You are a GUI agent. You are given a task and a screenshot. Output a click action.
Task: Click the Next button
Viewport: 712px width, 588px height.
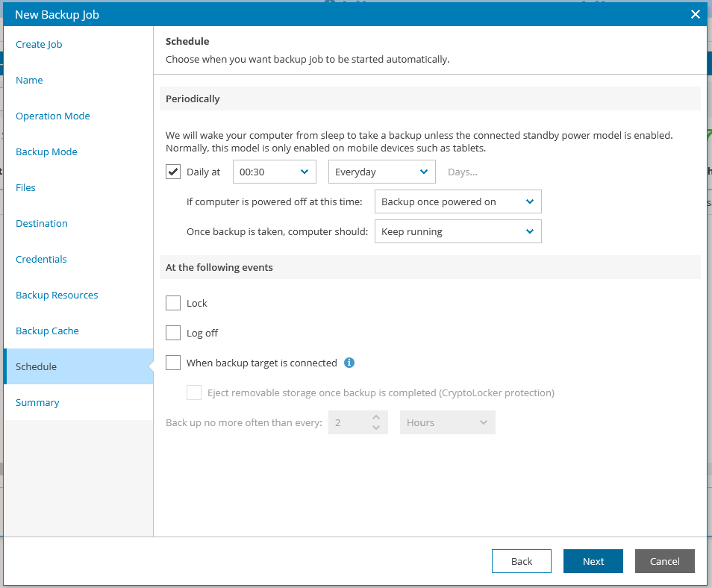(593, 561)
